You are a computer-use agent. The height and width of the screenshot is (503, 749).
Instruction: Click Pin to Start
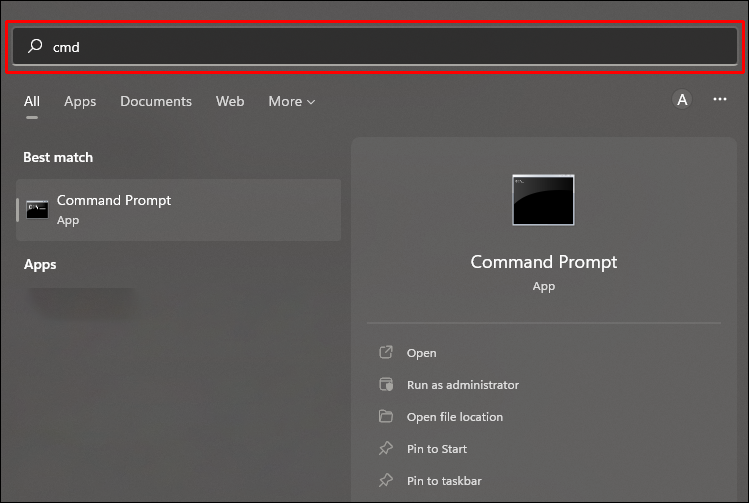coord(436,449)
